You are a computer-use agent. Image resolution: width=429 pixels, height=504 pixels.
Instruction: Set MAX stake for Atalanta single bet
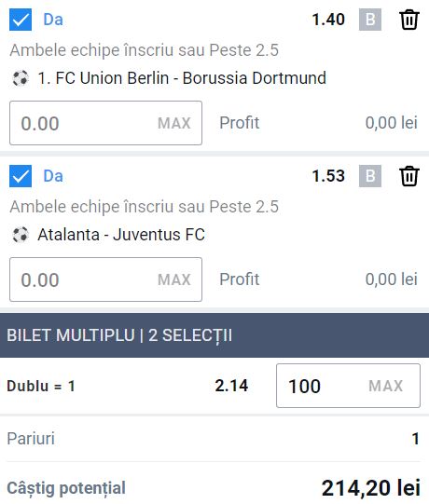click(x=174, y=279)
